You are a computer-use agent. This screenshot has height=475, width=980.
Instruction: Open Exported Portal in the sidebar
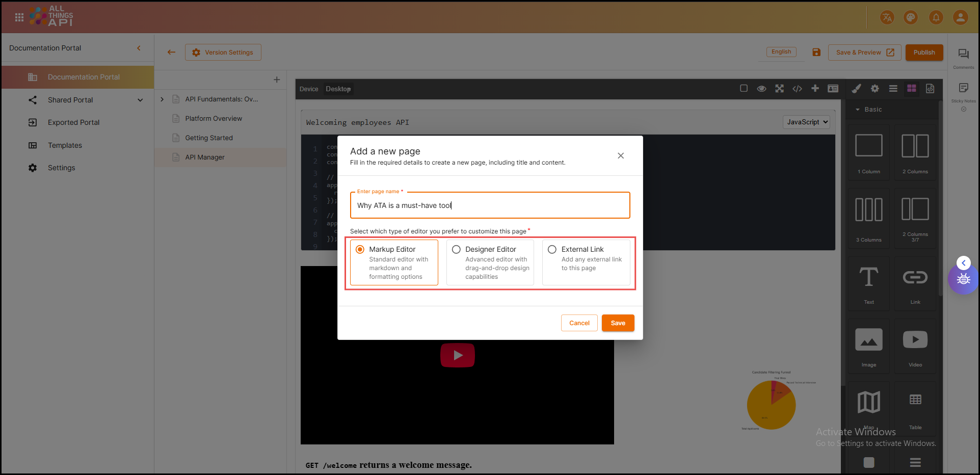point(73,122)
